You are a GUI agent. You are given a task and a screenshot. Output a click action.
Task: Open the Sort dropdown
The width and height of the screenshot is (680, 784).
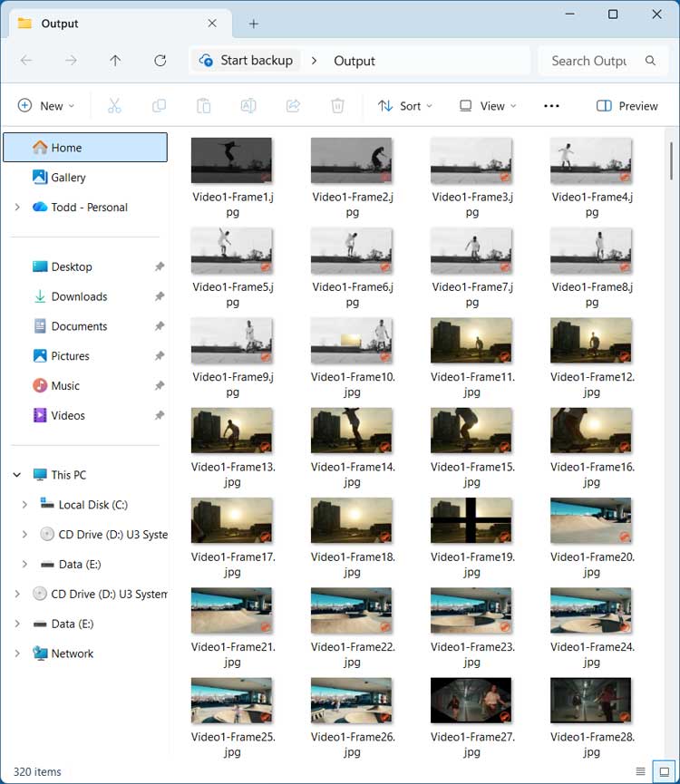tap(405, 106)
